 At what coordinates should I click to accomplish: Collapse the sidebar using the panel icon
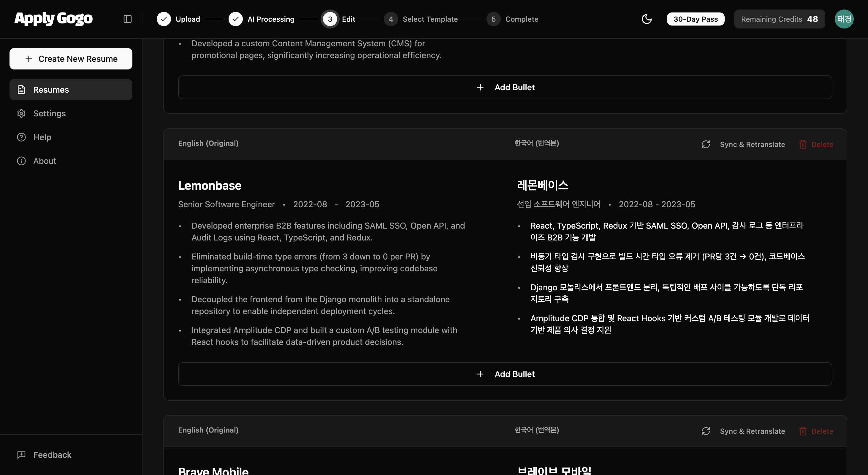pos(127,19)
